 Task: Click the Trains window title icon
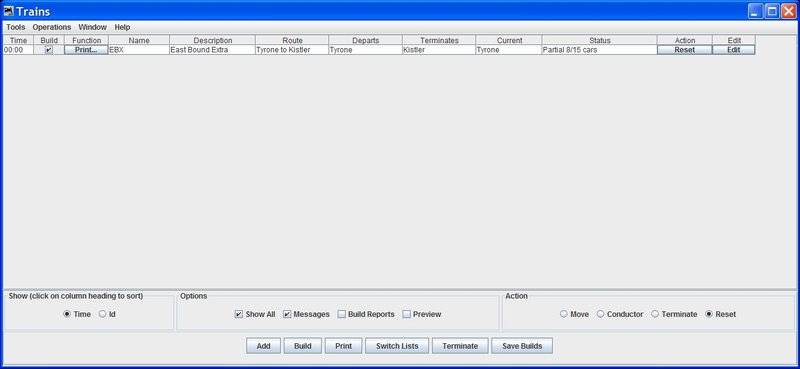point(8,11)
